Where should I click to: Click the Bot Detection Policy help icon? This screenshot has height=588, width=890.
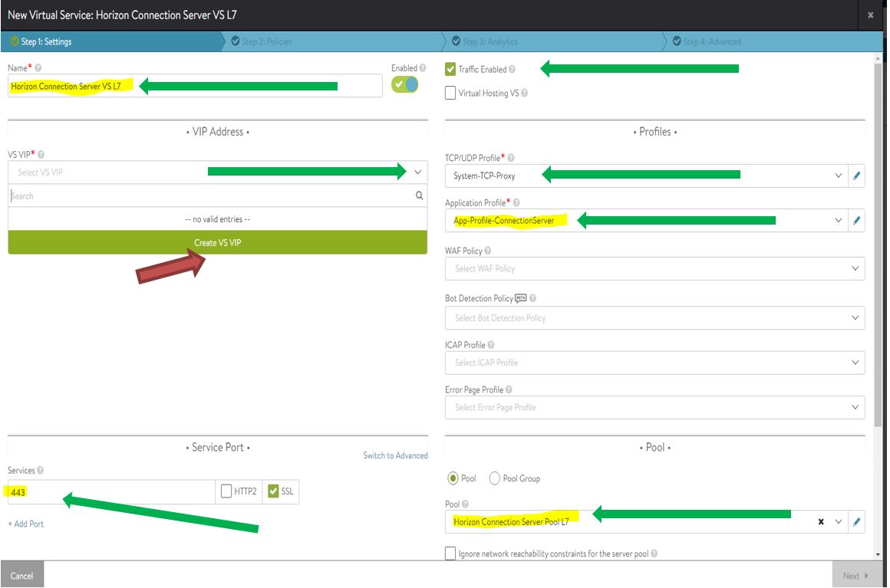click(x=532, y=298)
